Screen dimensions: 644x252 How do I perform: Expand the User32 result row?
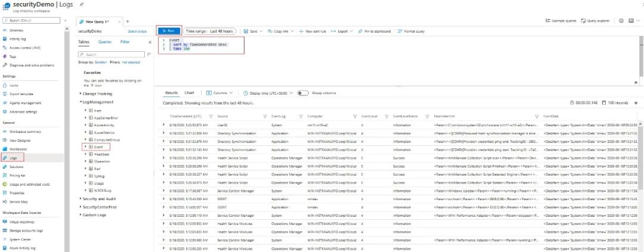[x=163, y=125]
